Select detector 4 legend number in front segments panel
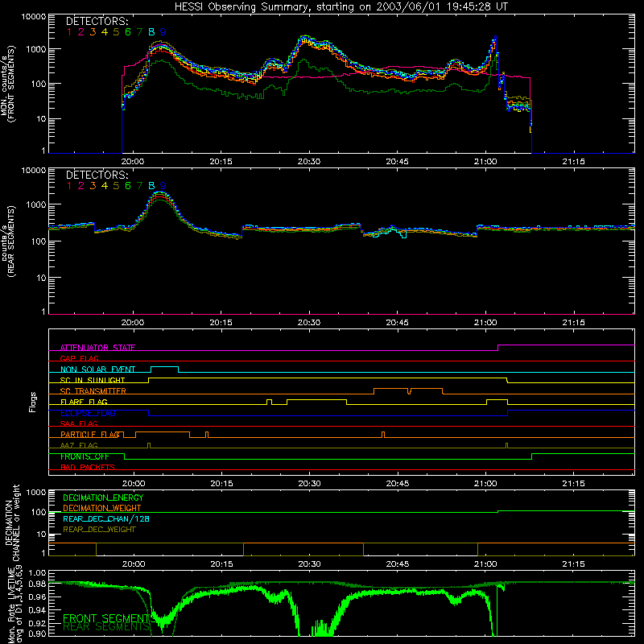 click(105, 32)
